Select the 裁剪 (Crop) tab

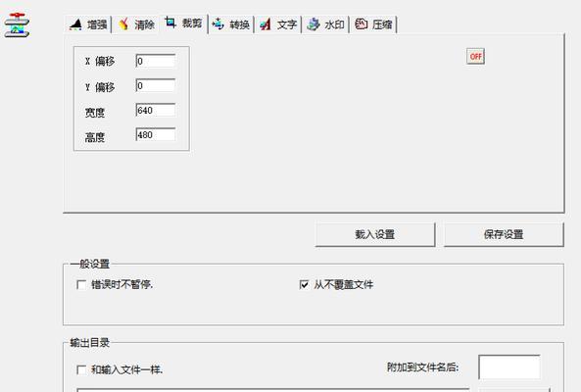pos(183,24)
